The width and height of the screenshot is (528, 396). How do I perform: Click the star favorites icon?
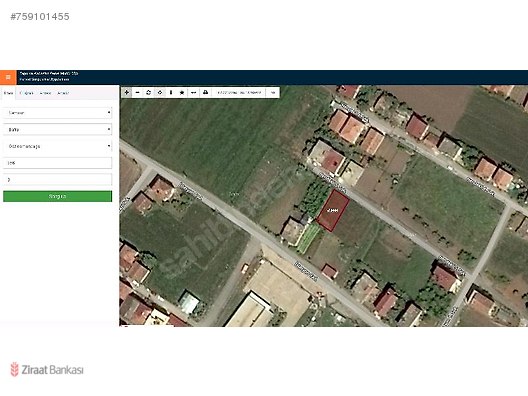(182, 92)
